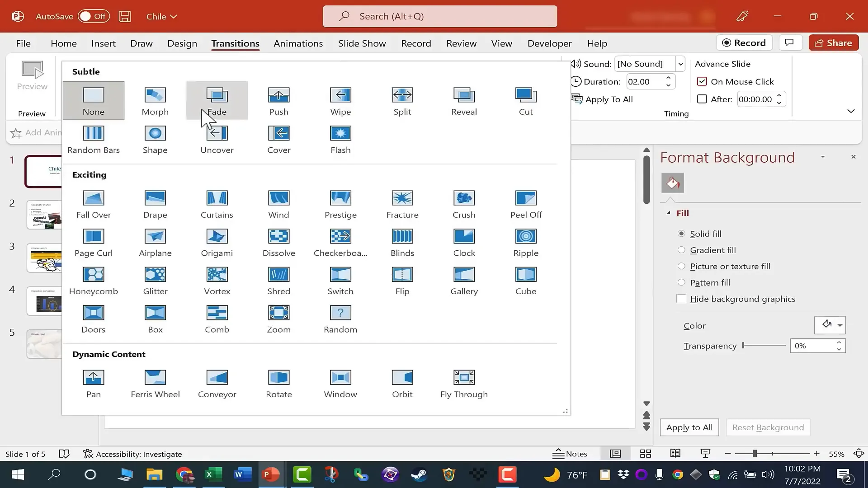The height and width of the screenshot is (488, 868).
Task: Choose the Checkerboard transition
Action: (x=340, y=243)
